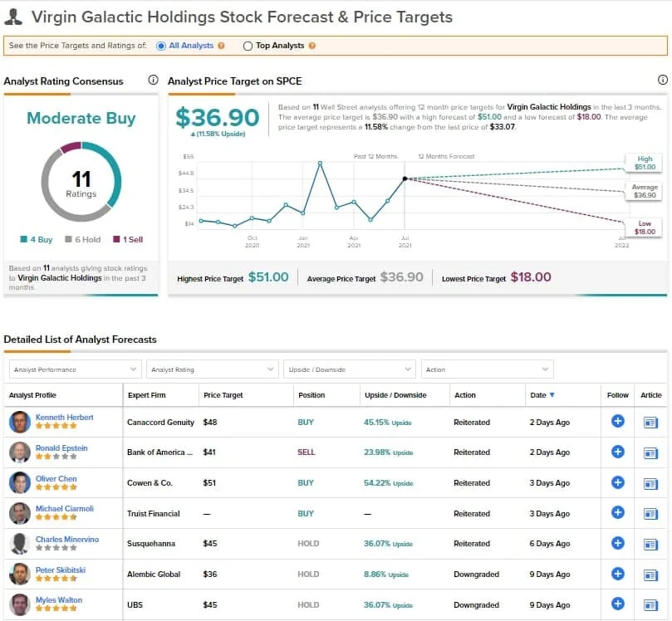Open the Upside / Downside filter dropdown
The image size is (672, 621).
(349, 369)
